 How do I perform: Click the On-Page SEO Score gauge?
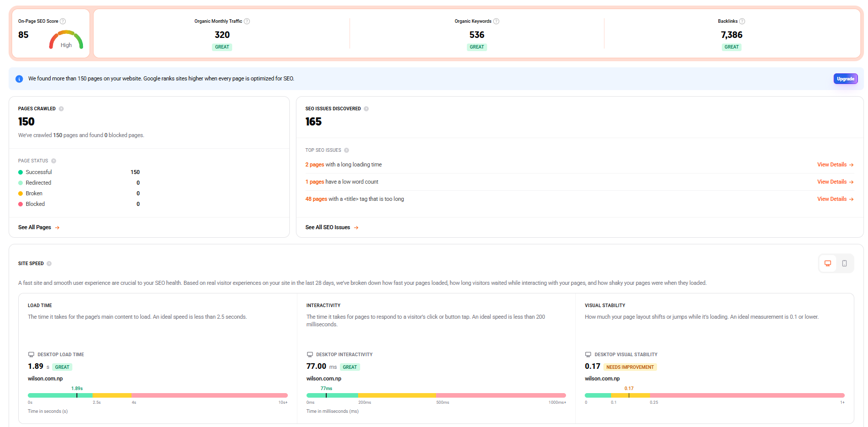[x=66, y=39]
